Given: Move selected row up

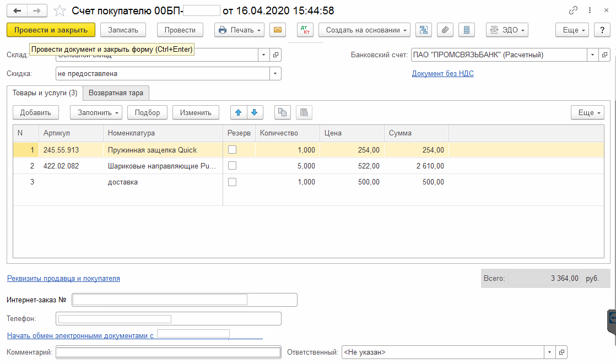Looking at the screenshot, I should point(239,113).
